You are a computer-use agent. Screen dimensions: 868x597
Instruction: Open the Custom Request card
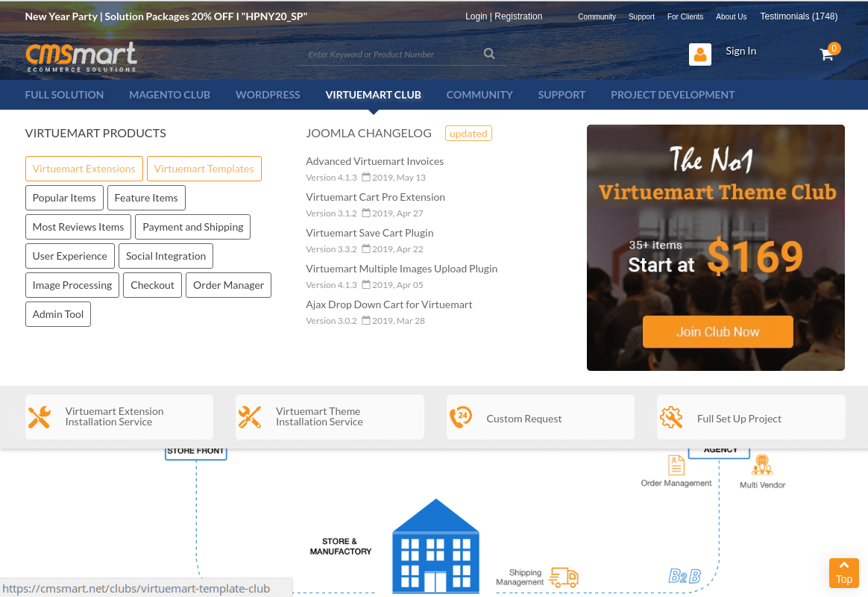(541, 417)
